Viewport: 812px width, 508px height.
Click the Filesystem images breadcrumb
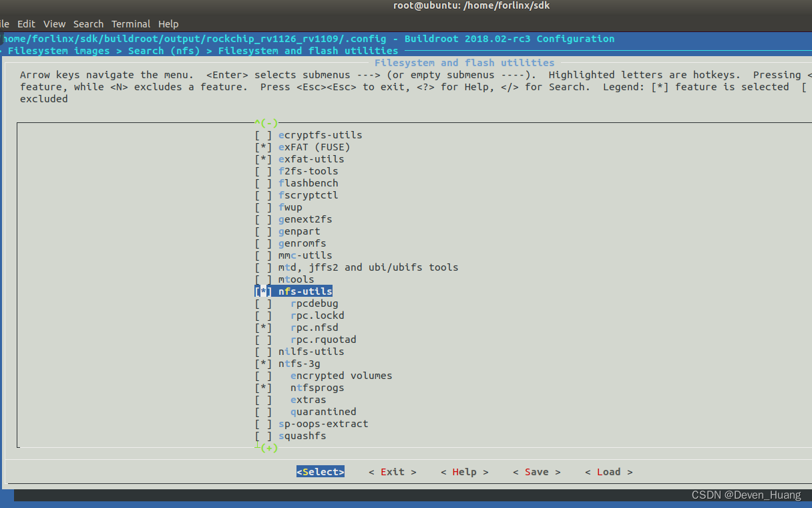pos(59,51)
